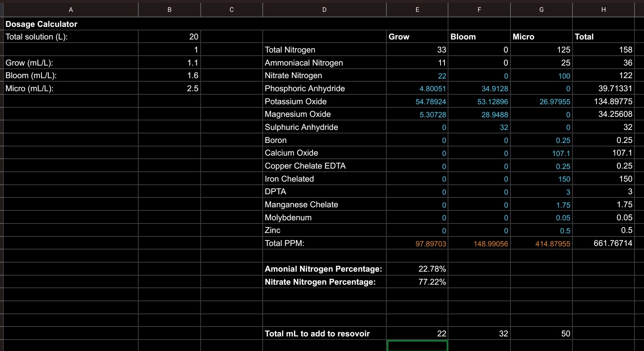Select the Bloom reservoir amount 32 in bottom row
The image size is (644, 351).
479,334
